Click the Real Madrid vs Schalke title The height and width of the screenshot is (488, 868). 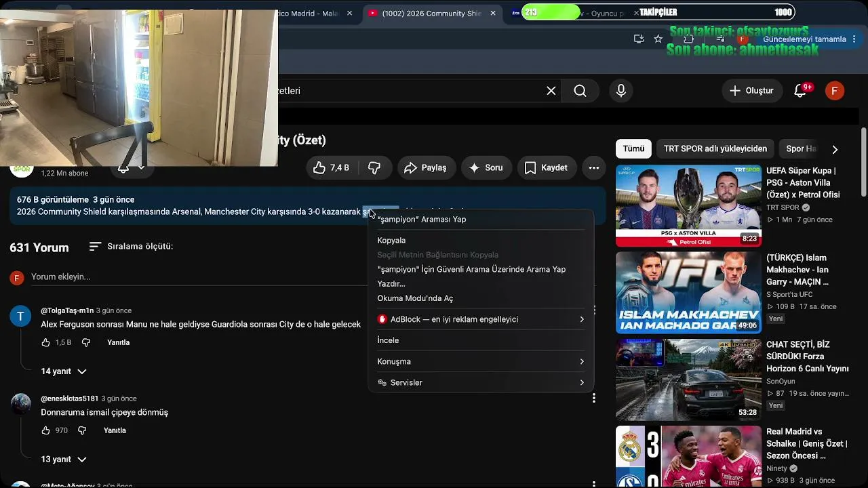[x=807, y=444]
